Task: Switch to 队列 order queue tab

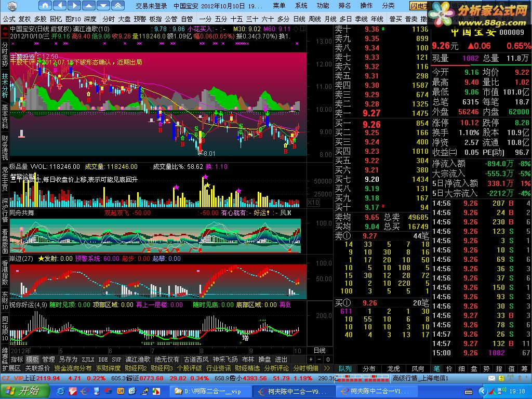Action: click(x=345, y=368)
